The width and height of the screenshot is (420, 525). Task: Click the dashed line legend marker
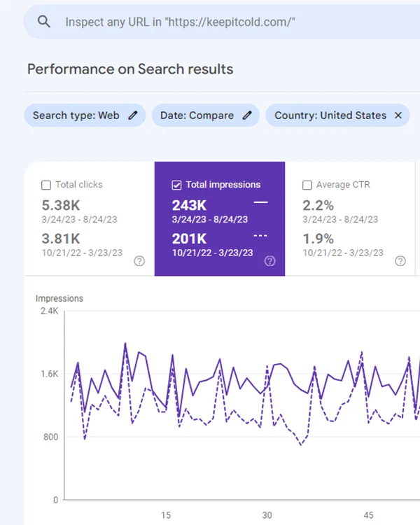pos(260,236)
